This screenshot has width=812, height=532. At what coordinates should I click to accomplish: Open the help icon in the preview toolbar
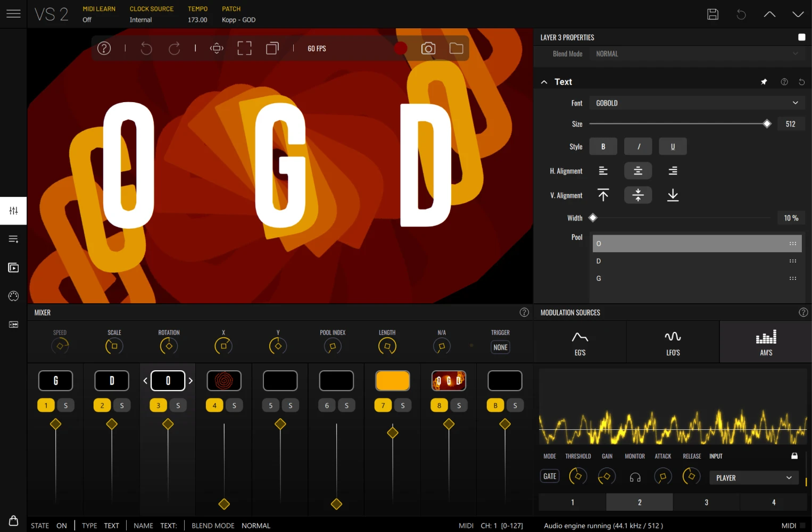(x=104, y=48)
